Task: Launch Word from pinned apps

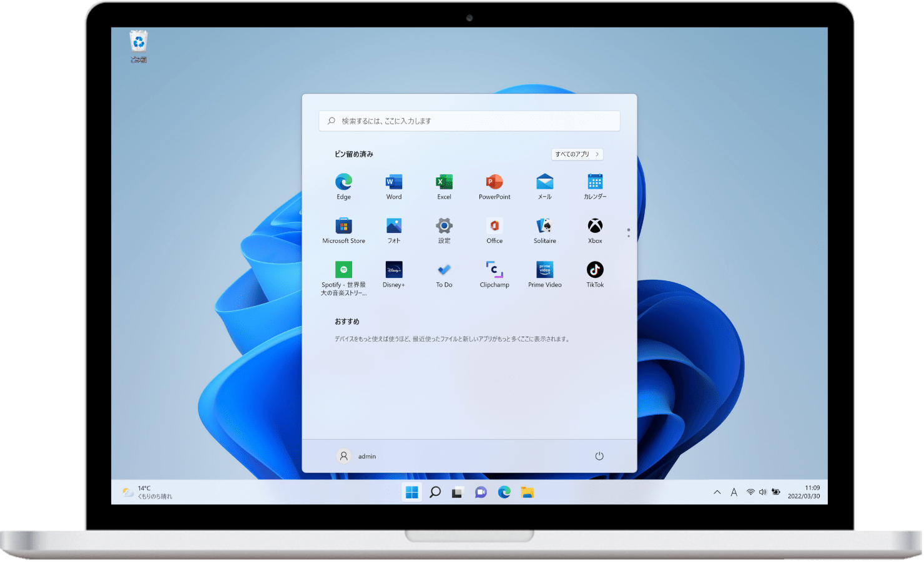Action: [394, 187]
